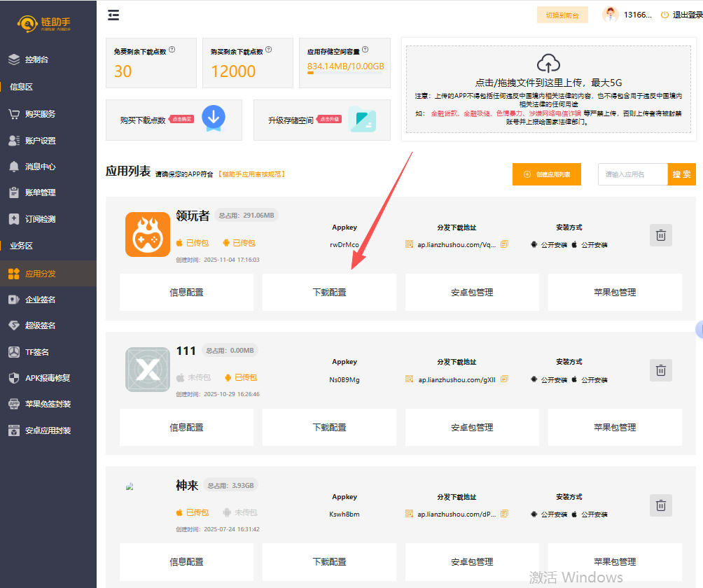Click the 领玩者 game controller app icon

(x=148, y=234)
